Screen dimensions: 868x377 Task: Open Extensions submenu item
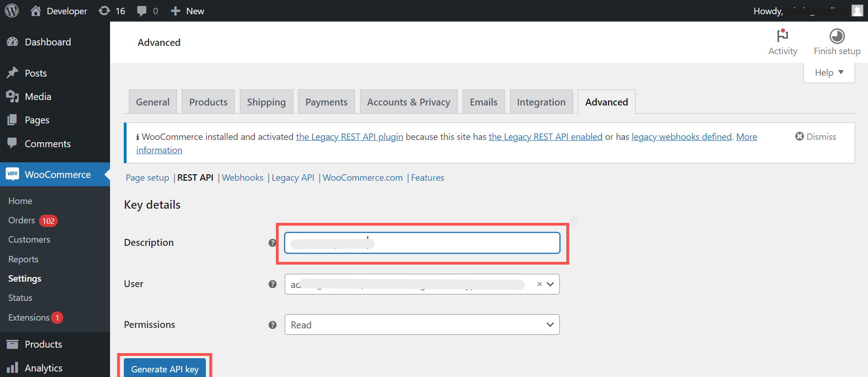tap(35, 317)
